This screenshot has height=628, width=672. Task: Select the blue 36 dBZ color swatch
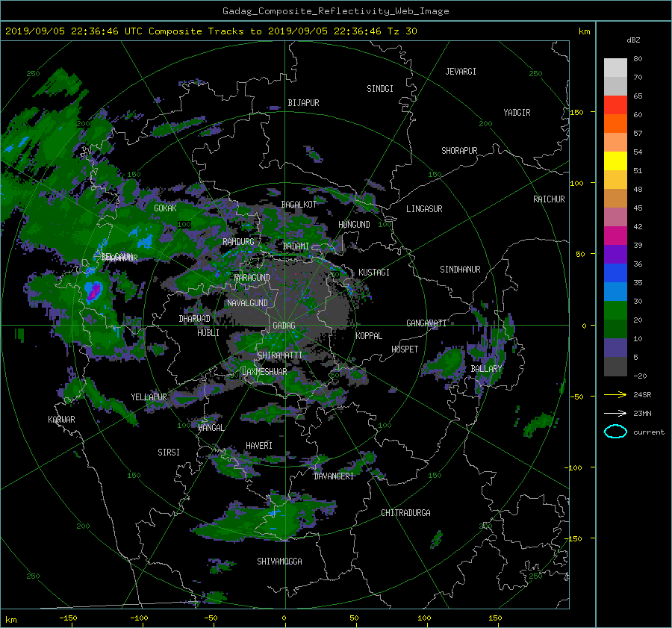click(615, 273)
